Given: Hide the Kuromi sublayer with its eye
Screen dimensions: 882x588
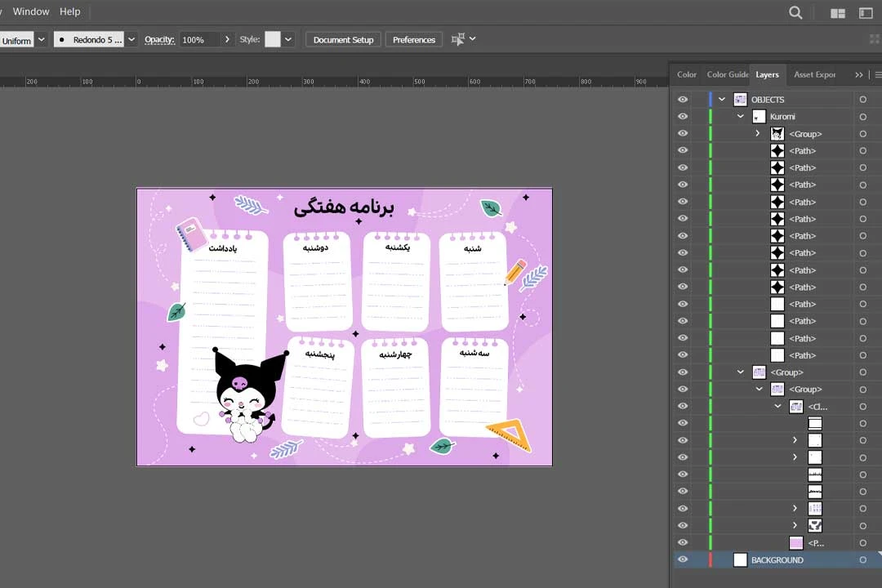Looking at the screenshot, I should [683, 117].
